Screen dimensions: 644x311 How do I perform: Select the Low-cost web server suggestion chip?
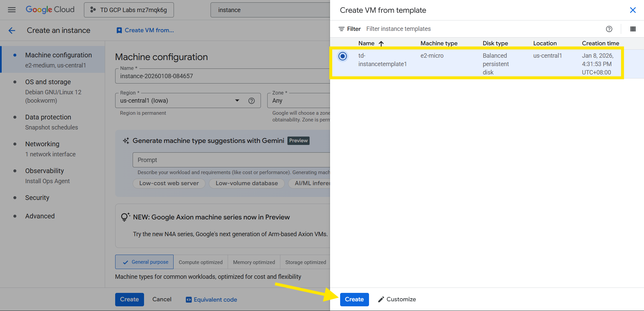pyautogui.click(x=169, y=183)
